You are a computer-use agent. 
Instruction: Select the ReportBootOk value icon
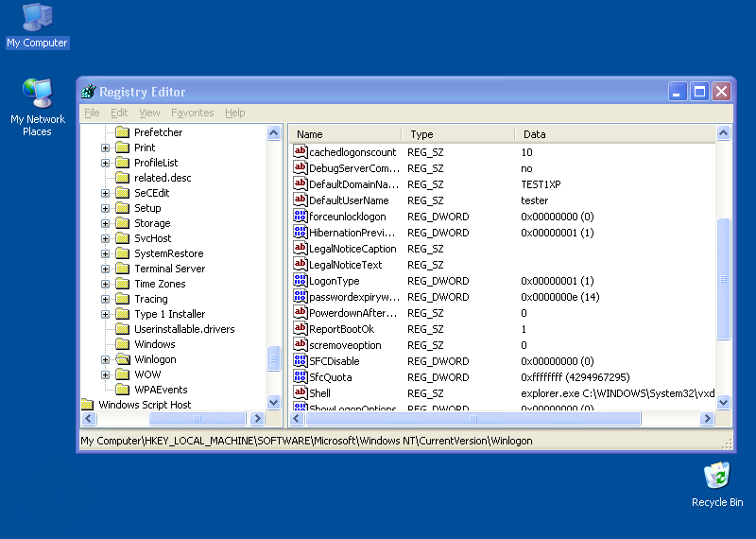tap(300, 329)
